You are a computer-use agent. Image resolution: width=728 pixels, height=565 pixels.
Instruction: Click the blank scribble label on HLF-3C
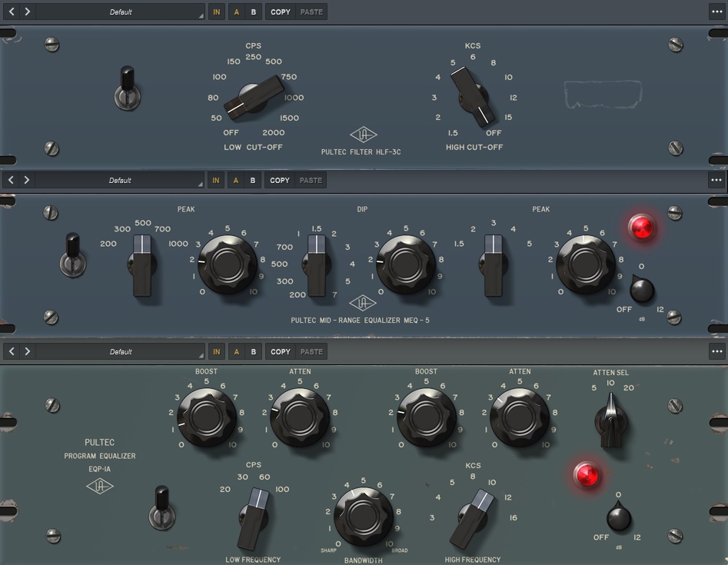[x=603, y=94]
